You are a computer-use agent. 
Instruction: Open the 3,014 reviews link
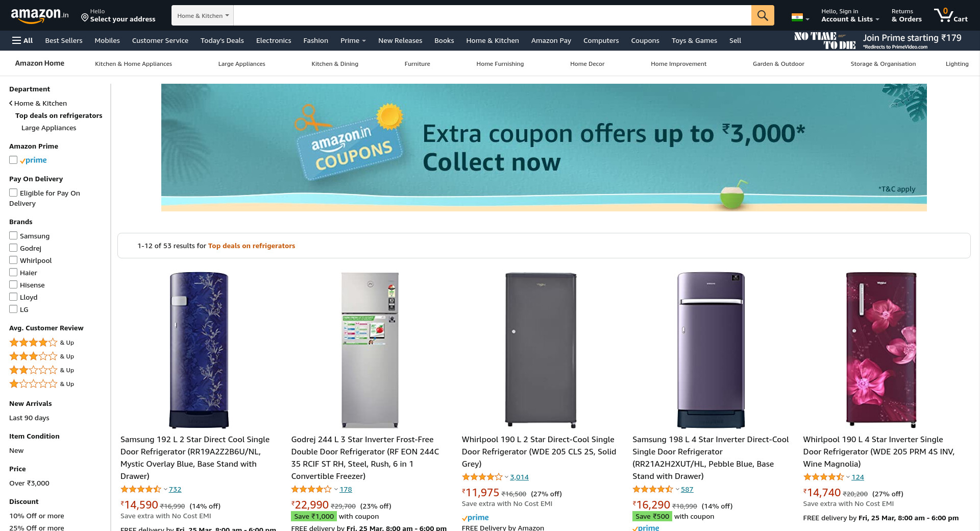(x=519, y=477)
